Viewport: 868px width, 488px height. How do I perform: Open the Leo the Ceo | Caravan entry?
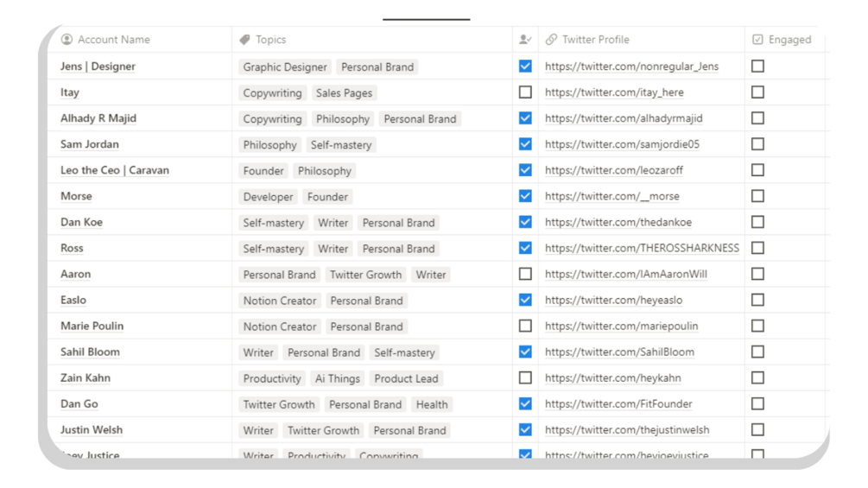115,170
